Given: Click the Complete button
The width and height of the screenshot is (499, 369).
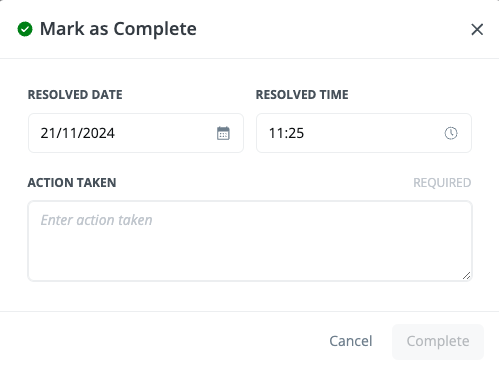Looking at the screenshot, I should 438,342.
